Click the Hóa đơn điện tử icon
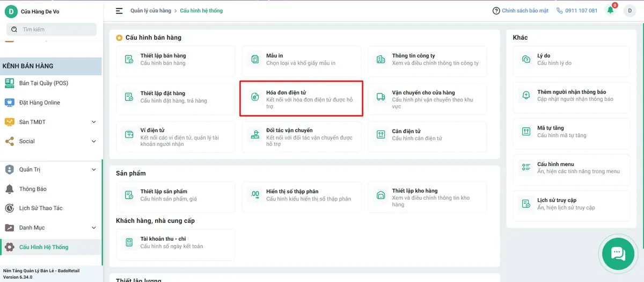The height and width of the screenshot is (282, 644). point(255,97)
